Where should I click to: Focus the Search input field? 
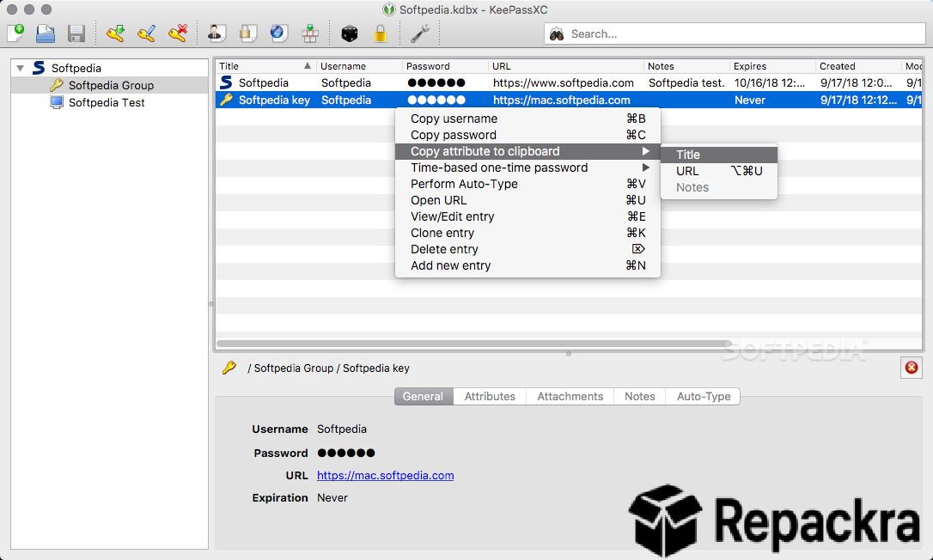735,33
